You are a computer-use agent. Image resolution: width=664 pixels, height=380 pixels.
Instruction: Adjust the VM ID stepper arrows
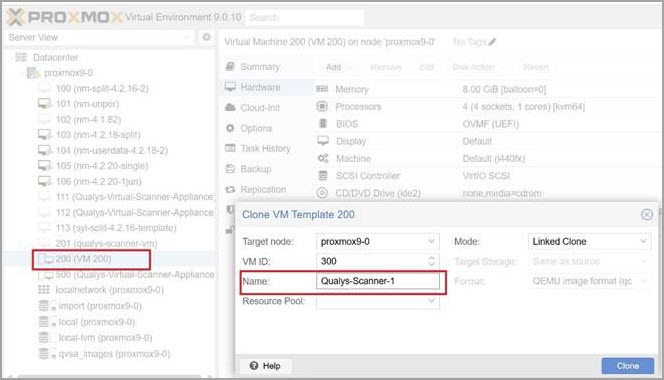(x=431, y=261)
